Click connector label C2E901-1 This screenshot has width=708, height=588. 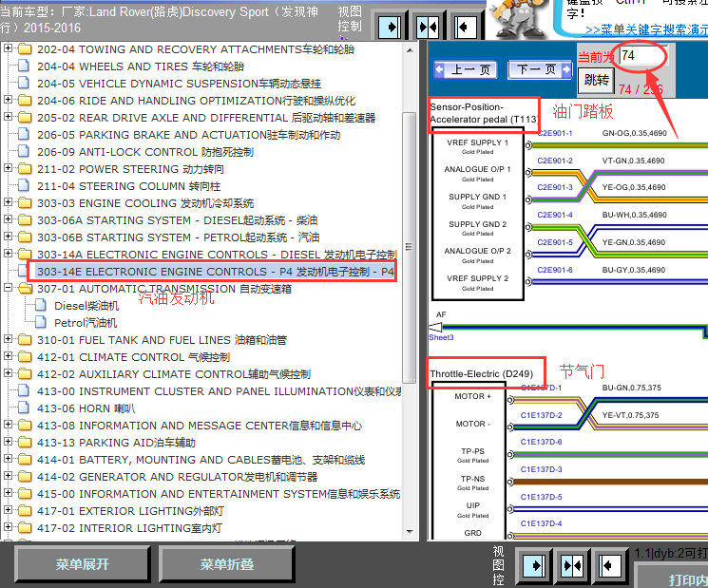pyautogui.click(x=555, y=133)
